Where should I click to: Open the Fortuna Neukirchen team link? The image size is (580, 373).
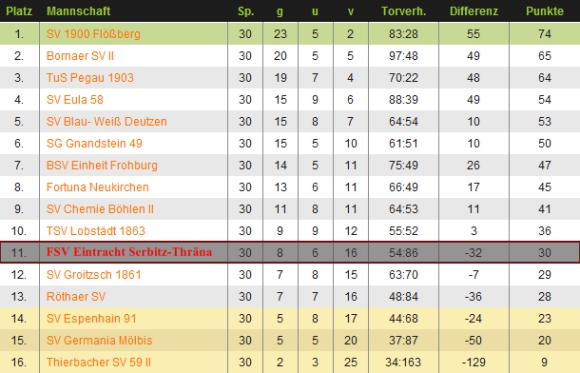tap(97, 187)
